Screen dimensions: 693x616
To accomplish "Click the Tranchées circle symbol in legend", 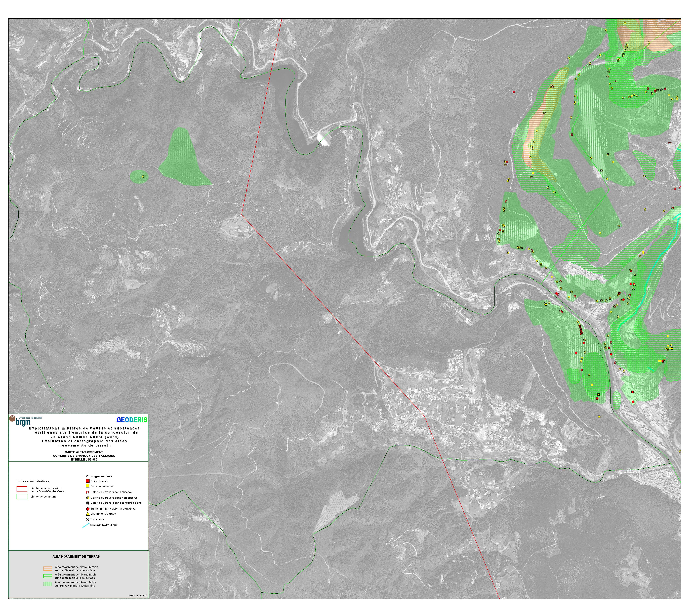I will 88,519.
